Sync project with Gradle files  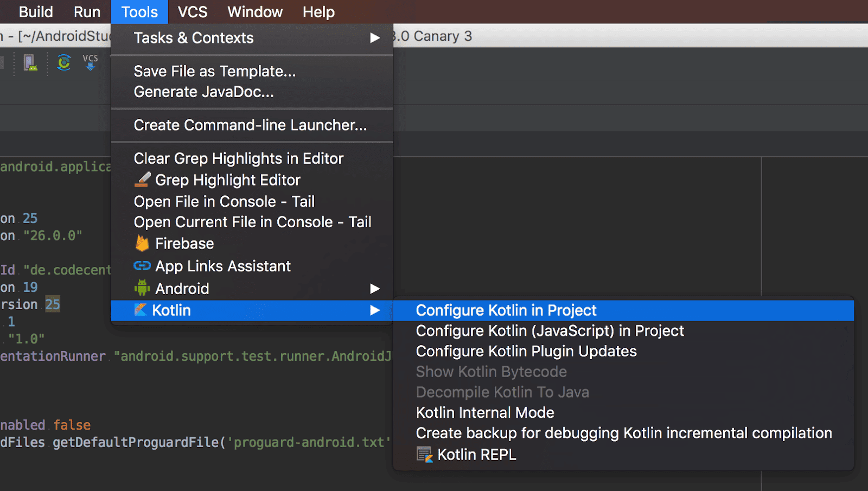click(x=63, y=62)
